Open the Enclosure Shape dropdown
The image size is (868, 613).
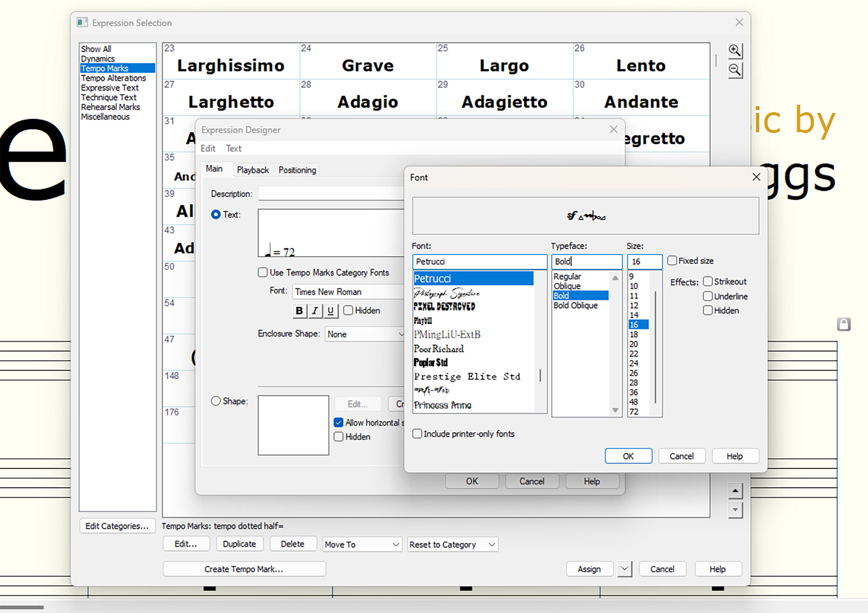click(365, 334)
